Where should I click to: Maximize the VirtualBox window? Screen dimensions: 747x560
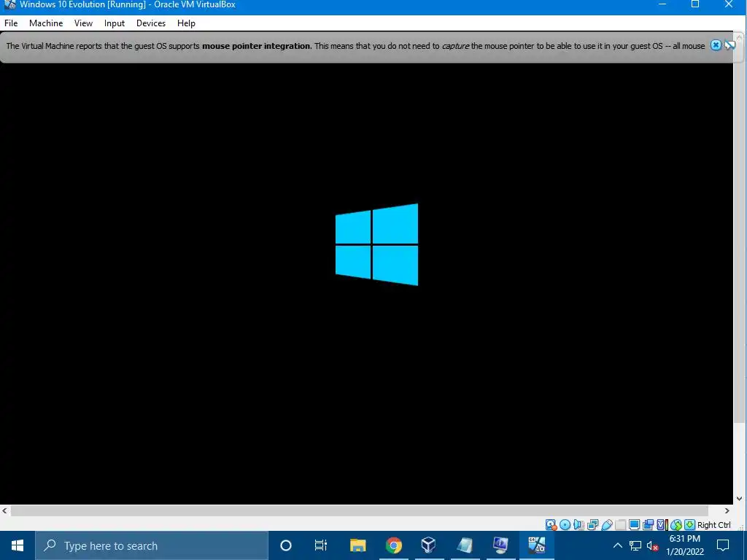coord(695,5)
